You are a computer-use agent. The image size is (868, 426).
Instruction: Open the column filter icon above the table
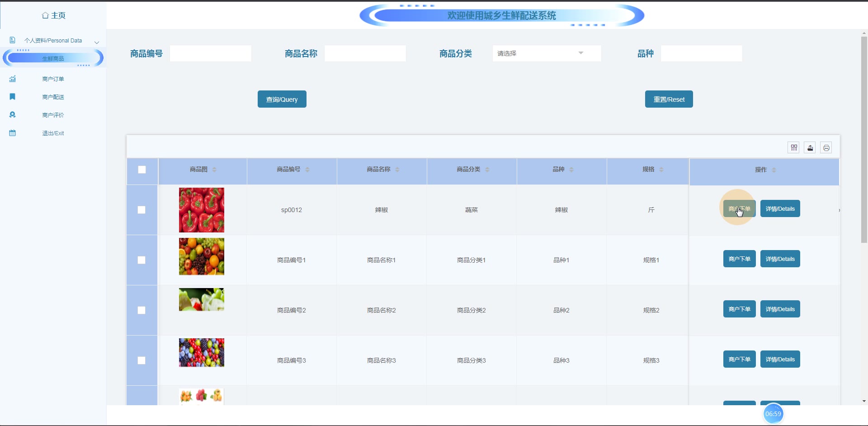(793, 148)
